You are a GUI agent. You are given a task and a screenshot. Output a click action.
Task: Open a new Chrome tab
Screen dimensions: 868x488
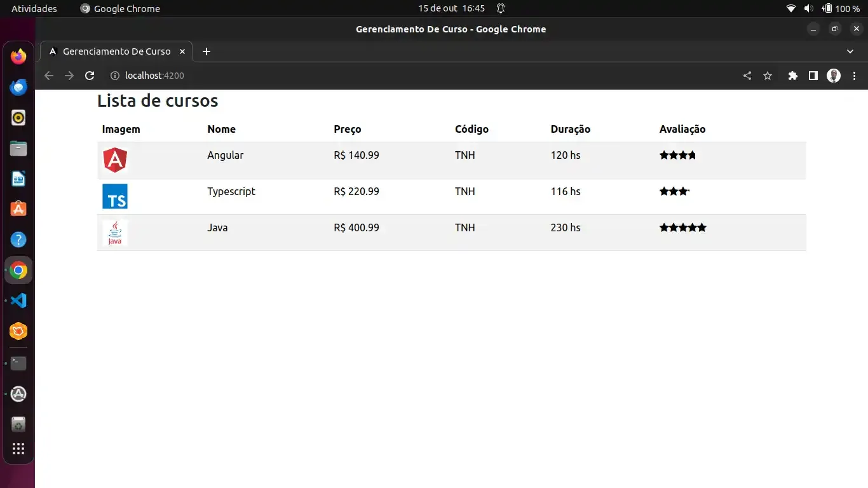(x=206, y=51)
